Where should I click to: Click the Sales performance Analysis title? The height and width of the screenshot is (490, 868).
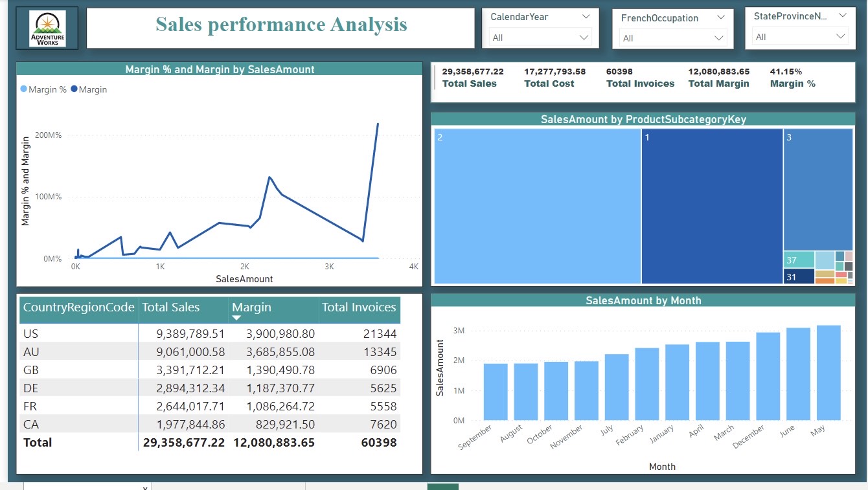tap(281, 25)
